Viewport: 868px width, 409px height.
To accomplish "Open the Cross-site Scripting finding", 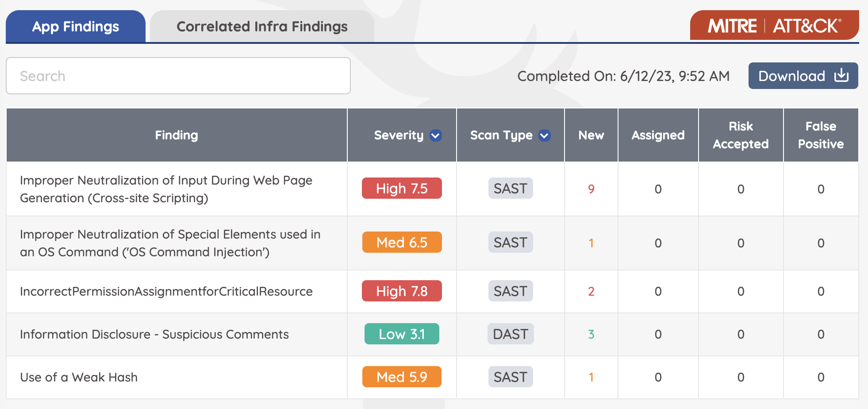I will coord(166,189).
